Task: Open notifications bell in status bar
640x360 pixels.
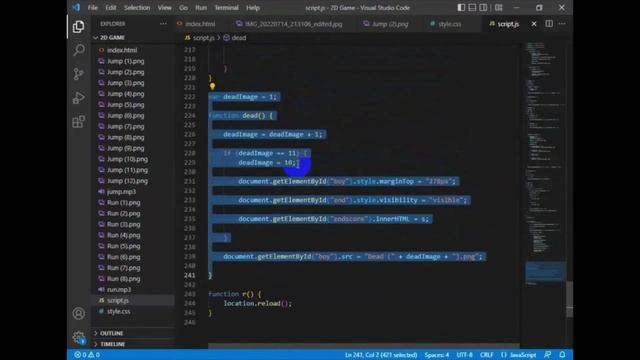Action: [562, 355]
